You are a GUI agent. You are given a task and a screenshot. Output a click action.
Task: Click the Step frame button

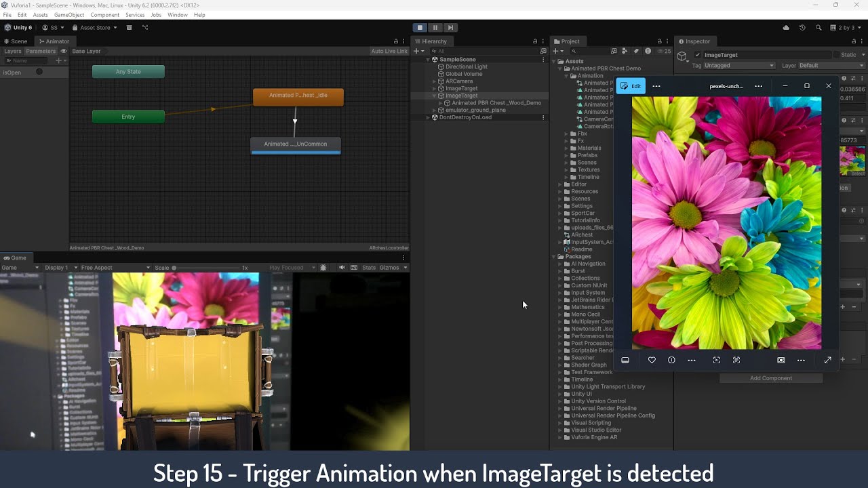coord(451,28)
